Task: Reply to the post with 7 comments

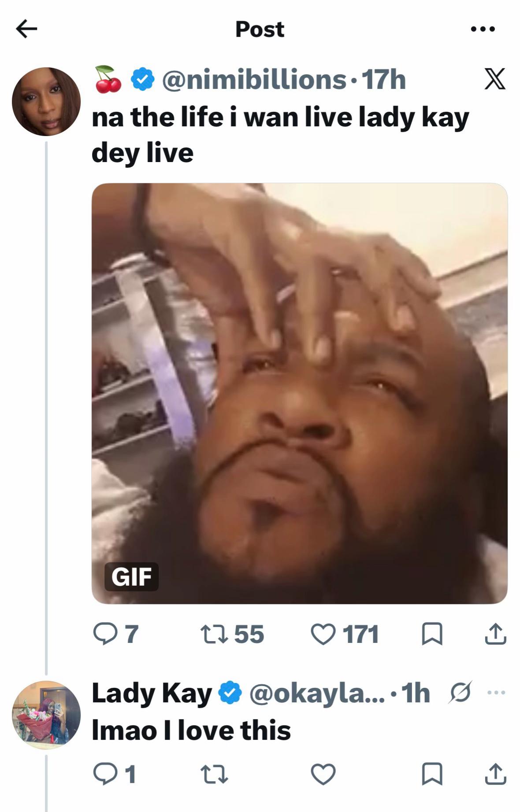Action: [x=116, y=634]
